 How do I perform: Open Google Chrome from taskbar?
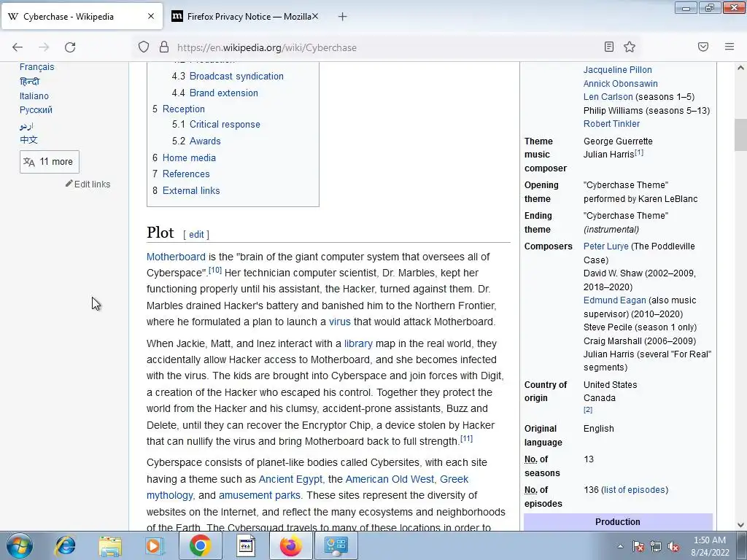[200, 545]
